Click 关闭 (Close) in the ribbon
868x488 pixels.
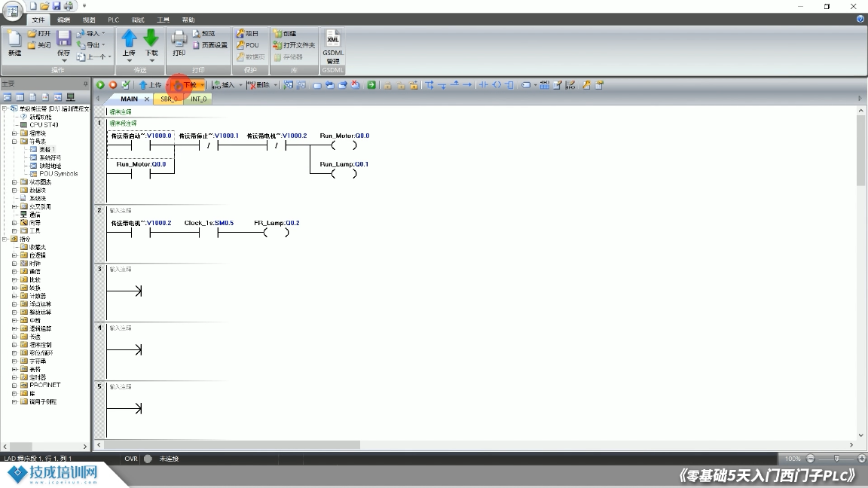39,45
